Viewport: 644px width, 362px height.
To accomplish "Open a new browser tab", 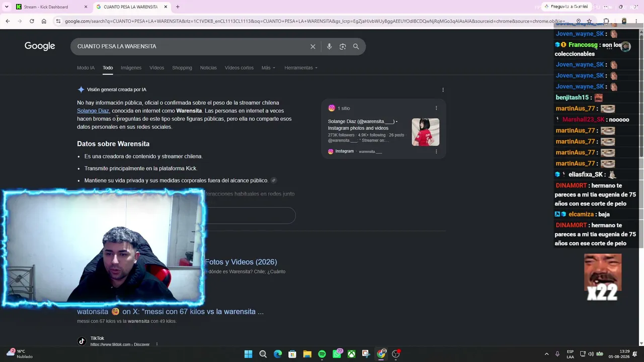I will [178, 7].
